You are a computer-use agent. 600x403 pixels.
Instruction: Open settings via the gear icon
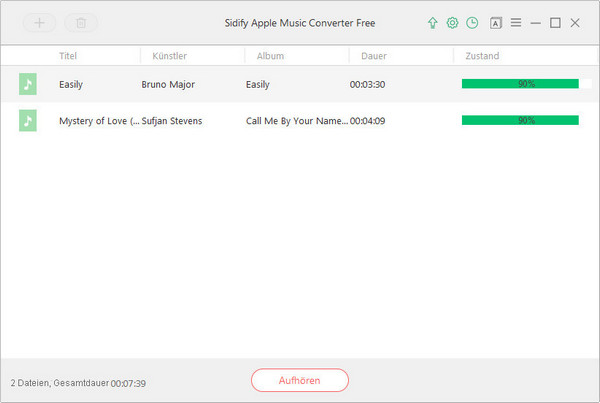[x=452, y=23]
